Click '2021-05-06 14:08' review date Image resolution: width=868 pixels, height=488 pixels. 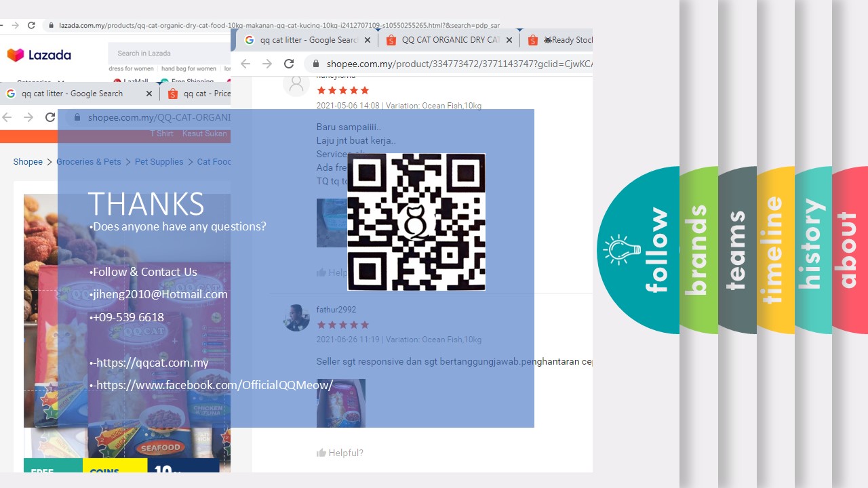click(348, 106)
